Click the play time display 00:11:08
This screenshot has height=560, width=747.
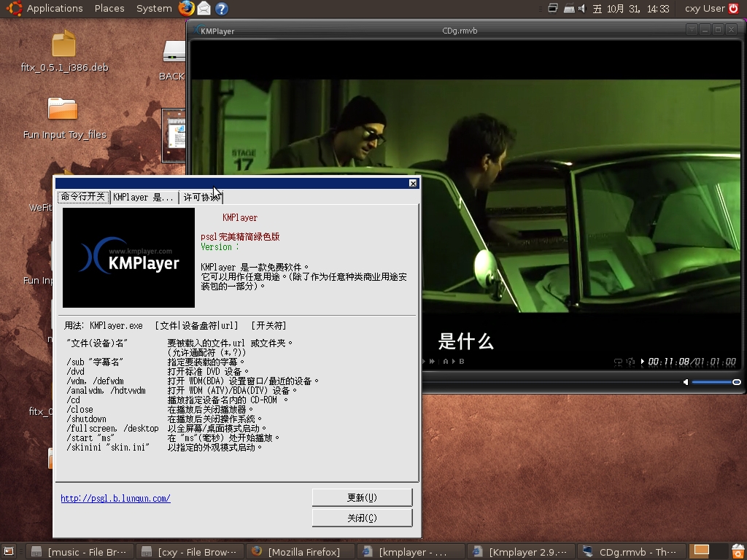[x=669, y=362]
